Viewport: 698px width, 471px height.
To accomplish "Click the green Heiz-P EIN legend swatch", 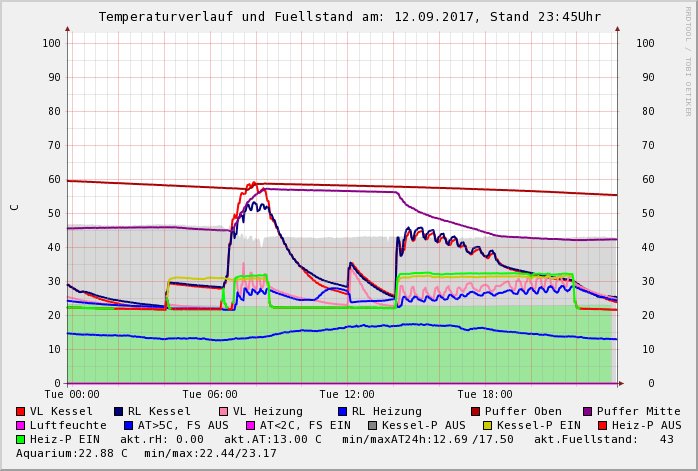I will 21,440.
